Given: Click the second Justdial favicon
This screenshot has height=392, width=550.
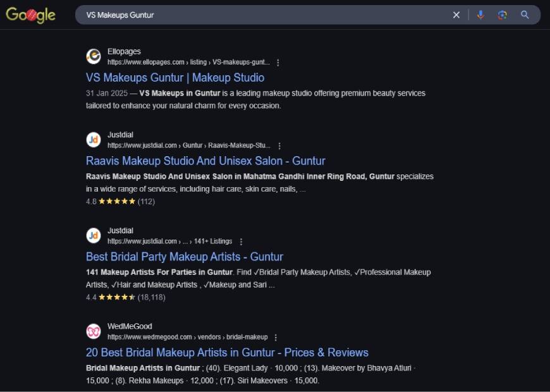Looking at the screenshot, I should pos(94,235).
